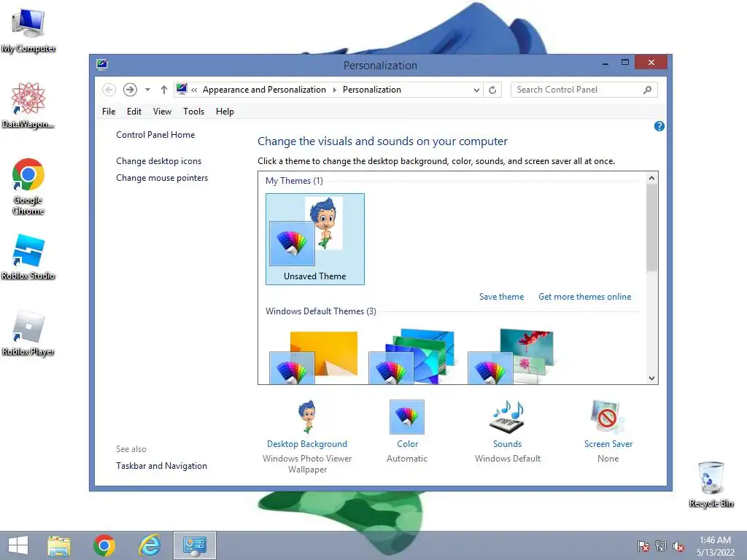Launch Chrome from the taskbar

pyautogui.click(x=104, y=545)
